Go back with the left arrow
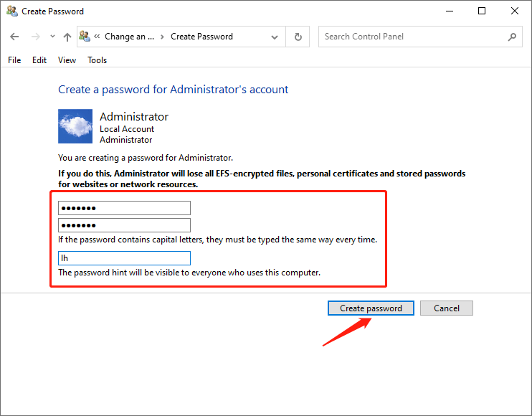532x416 pixels. click(14, 37)
